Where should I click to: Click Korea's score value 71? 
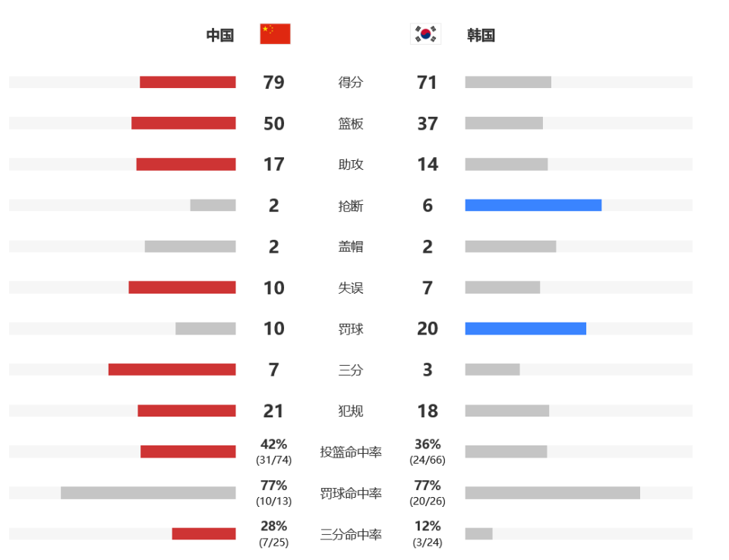(x=427, y=82)
